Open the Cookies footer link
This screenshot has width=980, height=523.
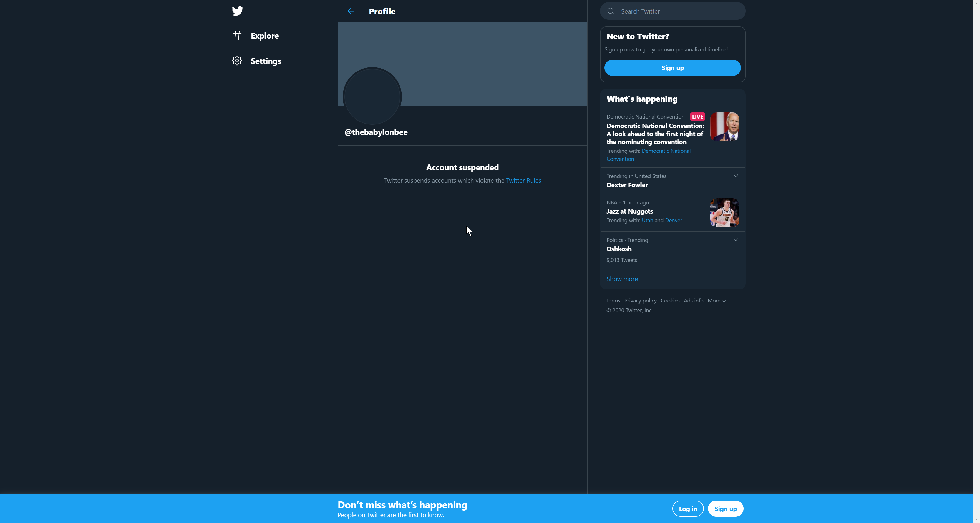pyautogui.click(x=670, y=301)
